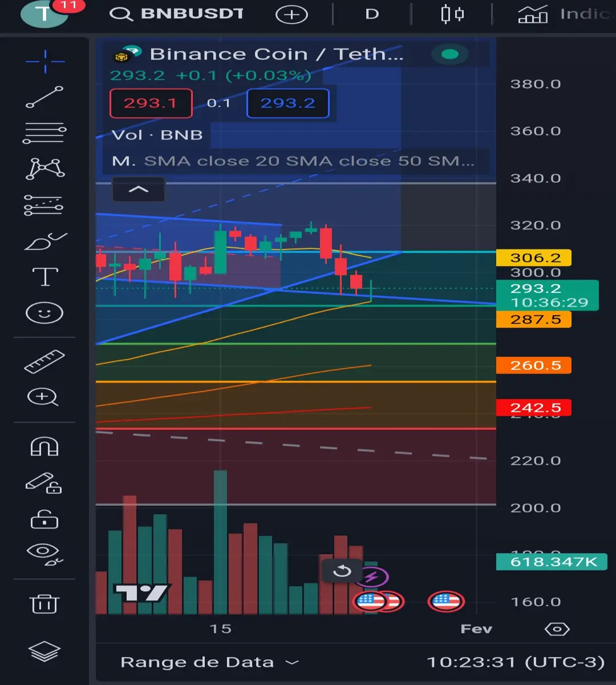The width and height of the screenshot is (616, 685).
Task: Activate the zoom in magnifier tool
Action: coord(43,397)
